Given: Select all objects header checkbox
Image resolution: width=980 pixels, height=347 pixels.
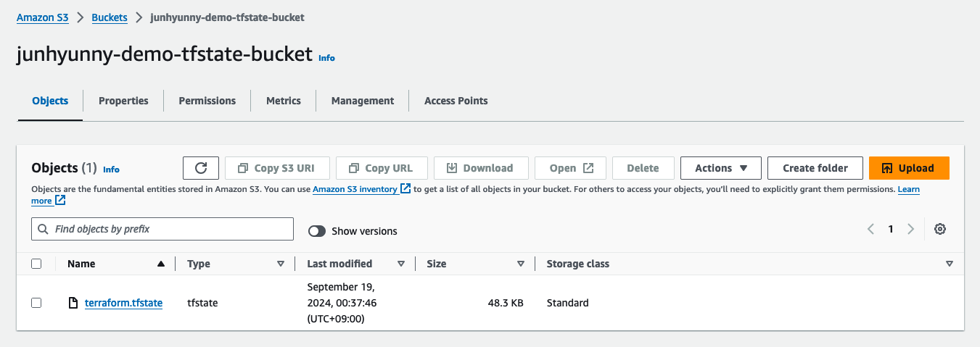Looking at the screenshot, I should click(x=36, y=264).
